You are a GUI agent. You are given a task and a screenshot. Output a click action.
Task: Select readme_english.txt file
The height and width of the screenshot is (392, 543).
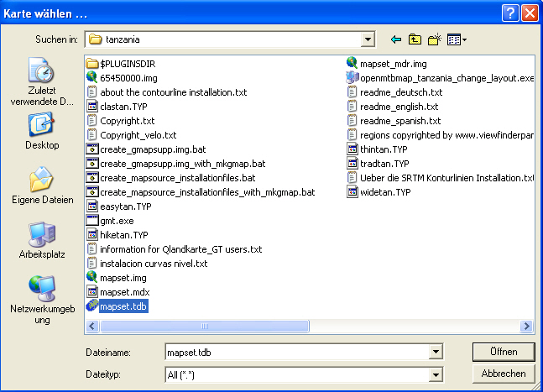tap(399, 107)
